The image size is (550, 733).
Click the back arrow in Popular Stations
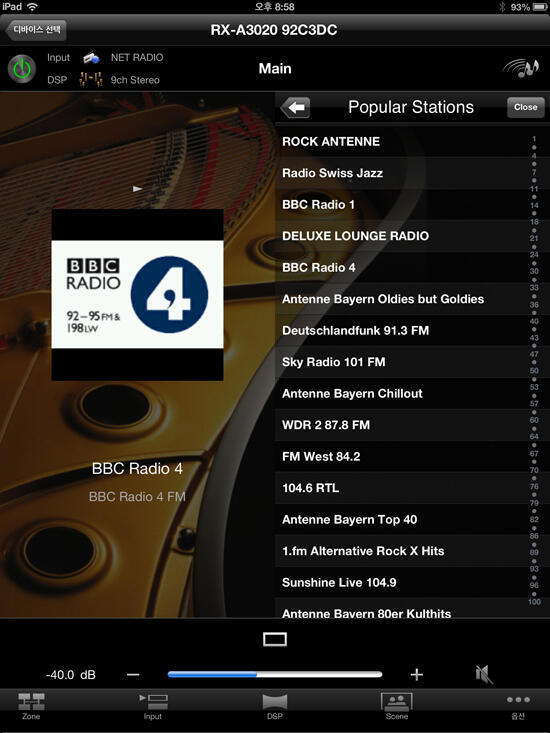[295, 108]
